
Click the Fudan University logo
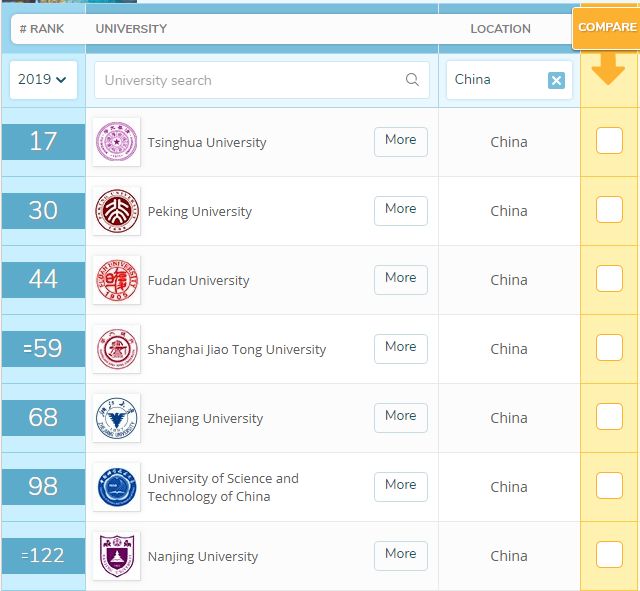point(116,280)
